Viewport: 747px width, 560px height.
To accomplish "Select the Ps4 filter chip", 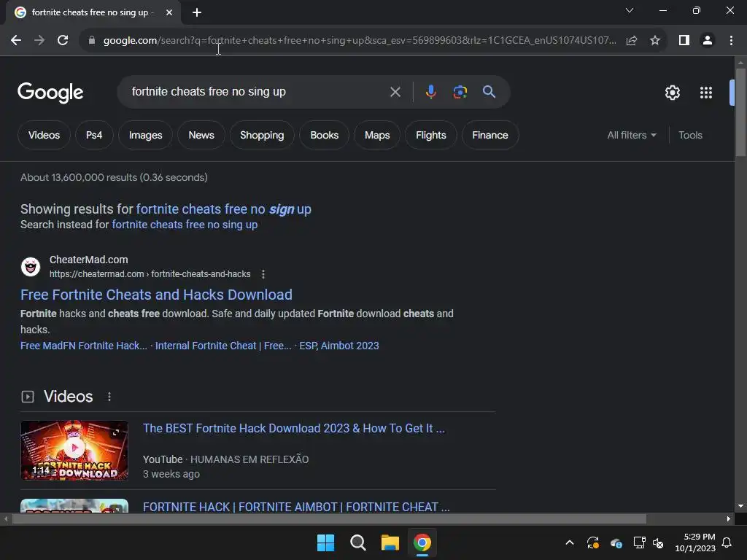I will 94,135.
